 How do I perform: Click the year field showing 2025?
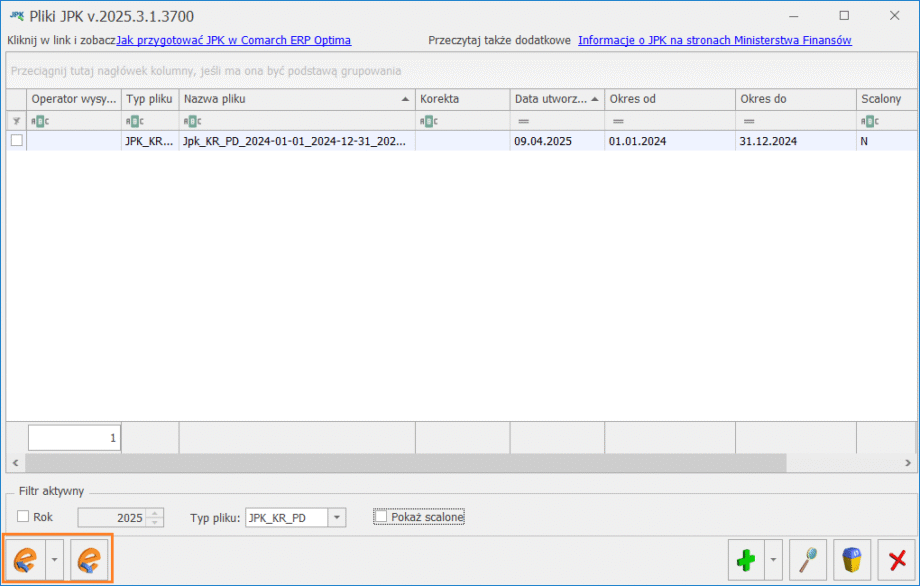pos(112,517)
